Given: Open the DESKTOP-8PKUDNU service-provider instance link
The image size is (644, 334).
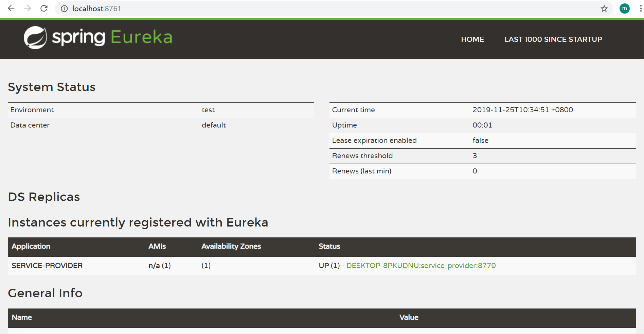Looking at the screenshot, I should [421, 266].
